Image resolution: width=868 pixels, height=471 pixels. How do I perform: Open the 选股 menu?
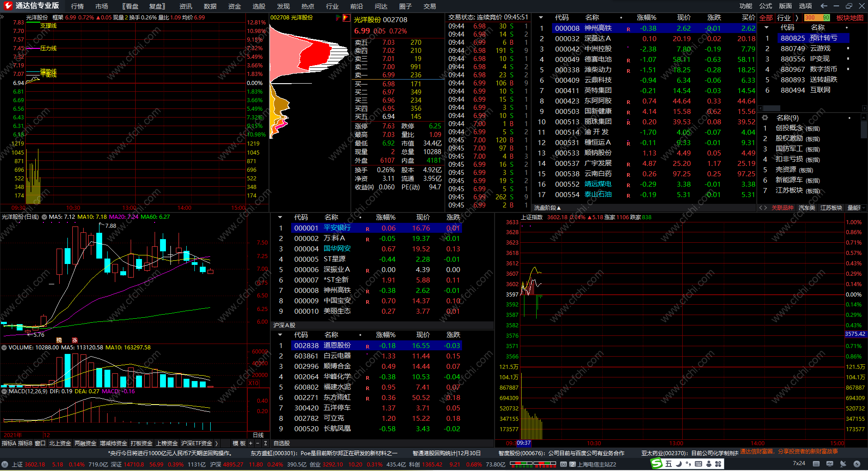[259, 6]
